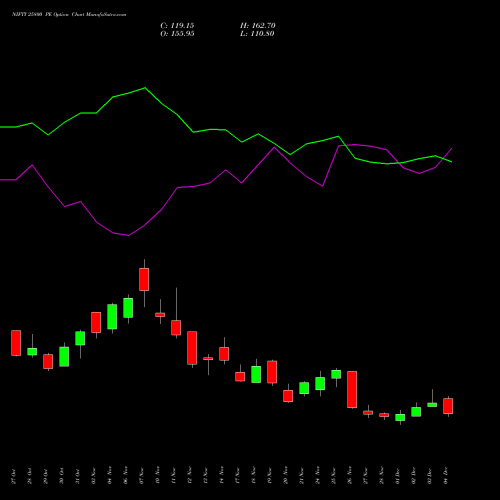The width and height of the screenshot is (500, 500).
Task: Click the high value "H: 162.70"
Action: click(x=258, y=26)
